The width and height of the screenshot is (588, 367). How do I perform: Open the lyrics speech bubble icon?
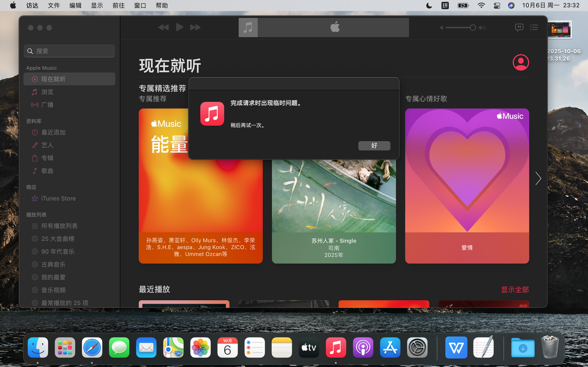[519, 27]
